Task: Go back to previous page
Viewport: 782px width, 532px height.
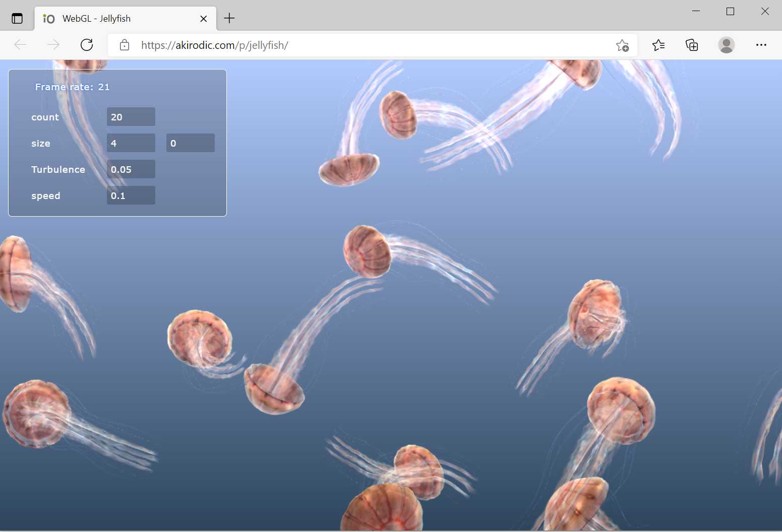Action: (20, 45)
